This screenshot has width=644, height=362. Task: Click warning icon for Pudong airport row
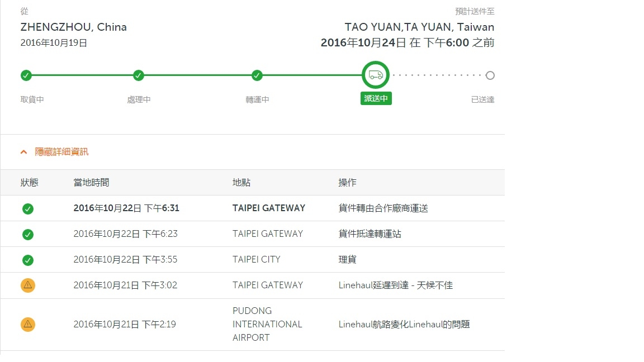coord(28,325)
